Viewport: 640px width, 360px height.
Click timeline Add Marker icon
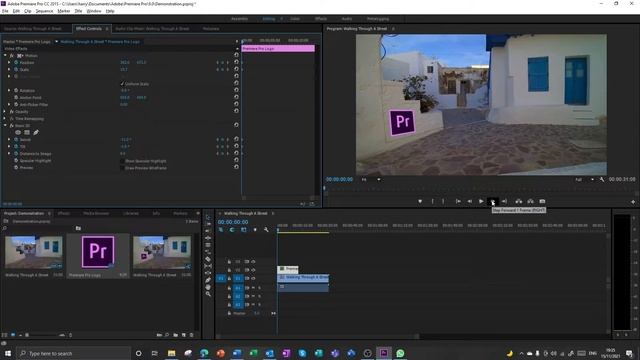(x=255, y=230)
